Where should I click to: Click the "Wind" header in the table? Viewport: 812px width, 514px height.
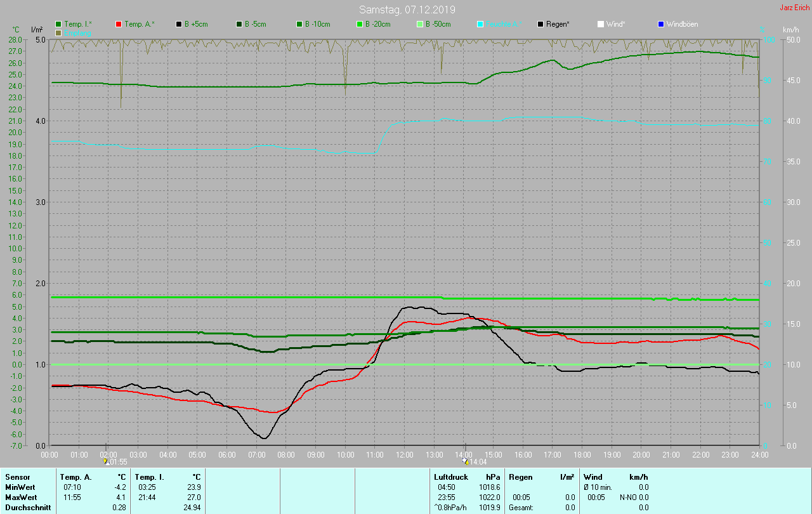coord(593,477)
